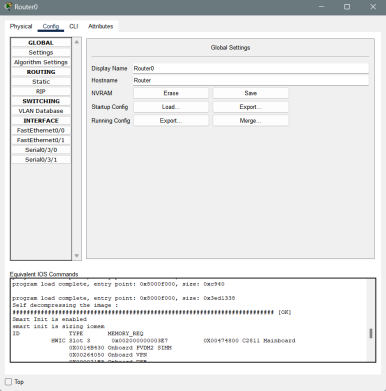This screenshot has width=386, height=391.
Task: Open Algorithm Settings
Action: tap(41, 62)
